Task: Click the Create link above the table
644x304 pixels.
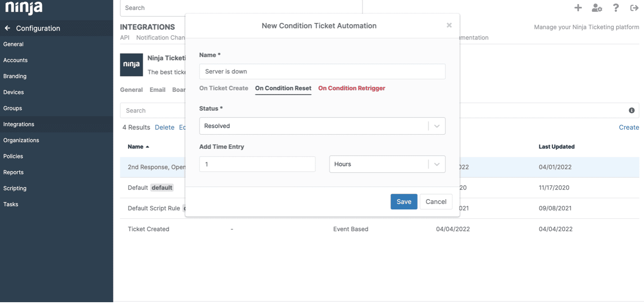Action: click(629, 127)
